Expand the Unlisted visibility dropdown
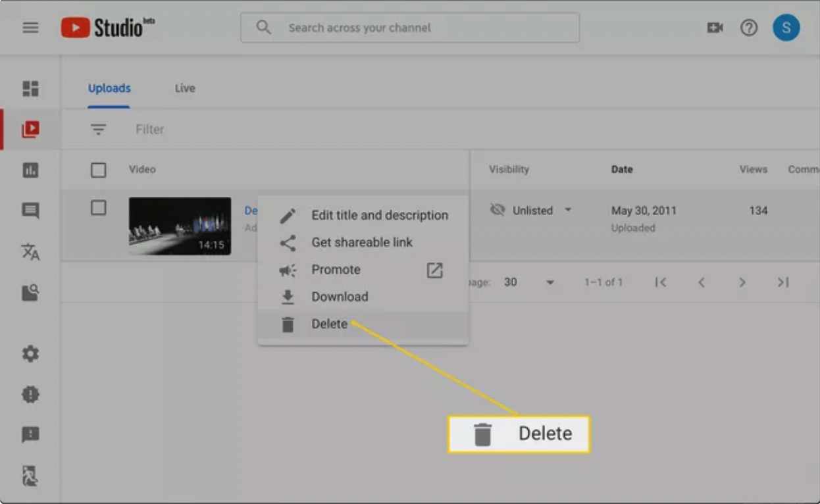 567,211
